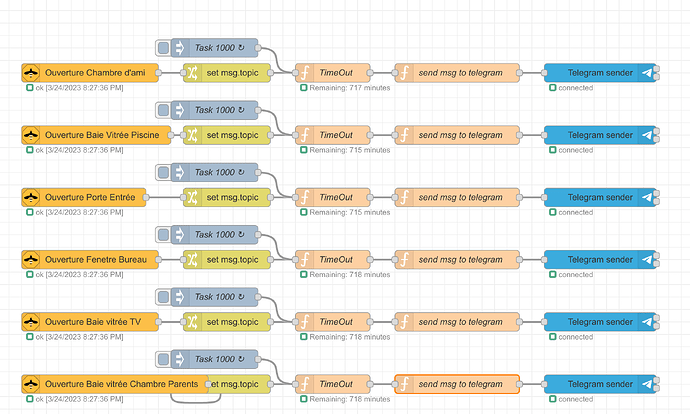The width and height of the screenshot is (690, 414).
Task: Click the Ouverture Baie Vitrée Piscine icon
Action: 32,135
